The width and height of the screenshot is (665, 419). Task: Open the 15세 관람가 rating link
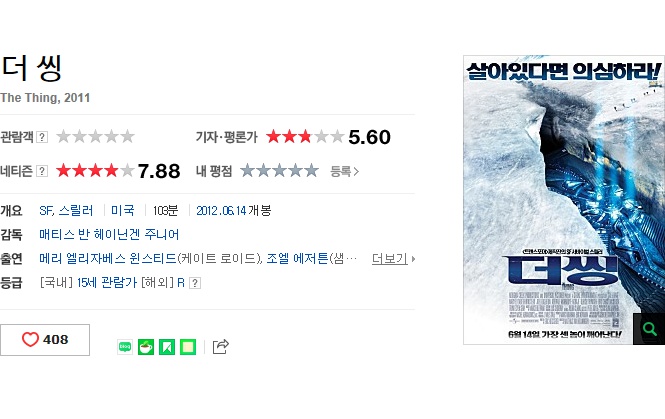pyautogui.click(x=107, y=282)
